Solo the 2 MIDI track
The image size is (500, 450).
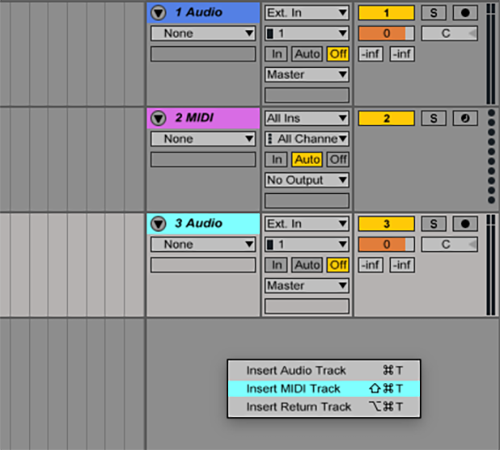click(433, 118)
